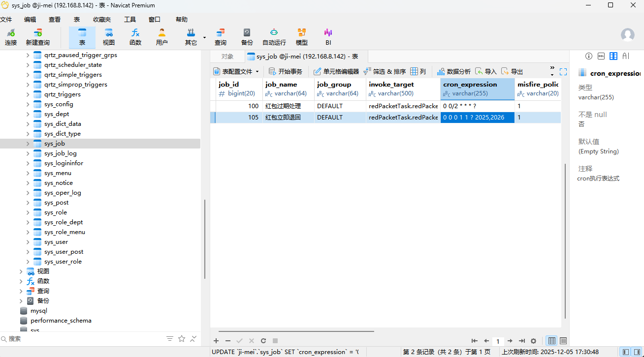Open 新建查询 (New Query)
Viewport: 644px width, 357px height.
click(x=37, y=37)
